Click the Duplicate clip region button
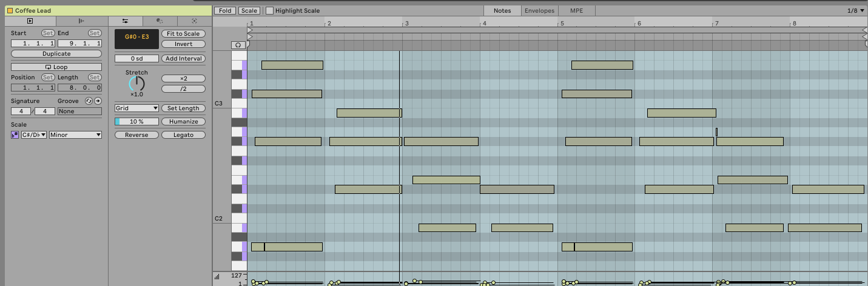 56,54
